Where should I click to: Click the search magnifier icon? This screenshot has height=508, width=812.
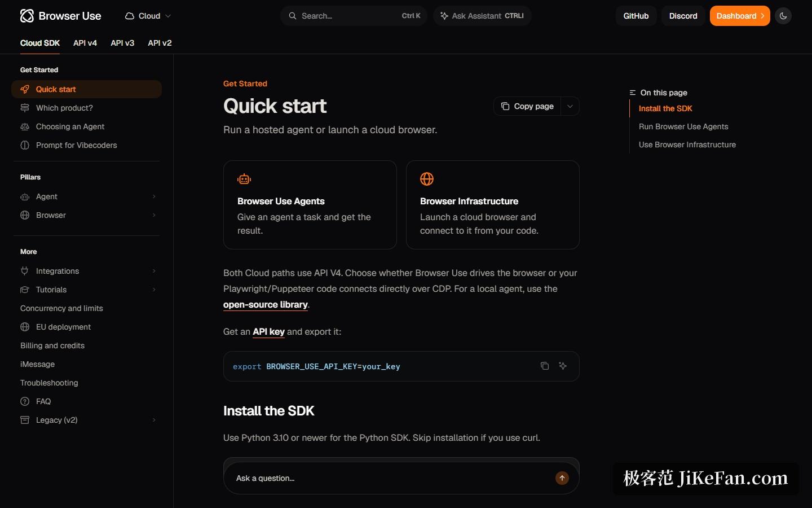click(x=293, y=16)
